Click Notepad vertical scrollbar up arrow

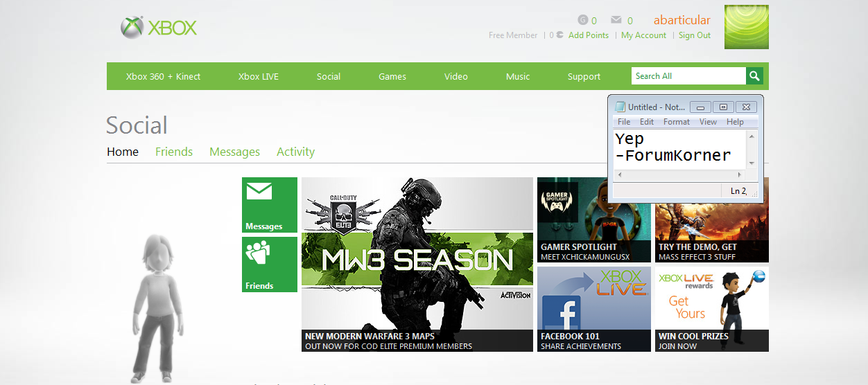[752, 136]
